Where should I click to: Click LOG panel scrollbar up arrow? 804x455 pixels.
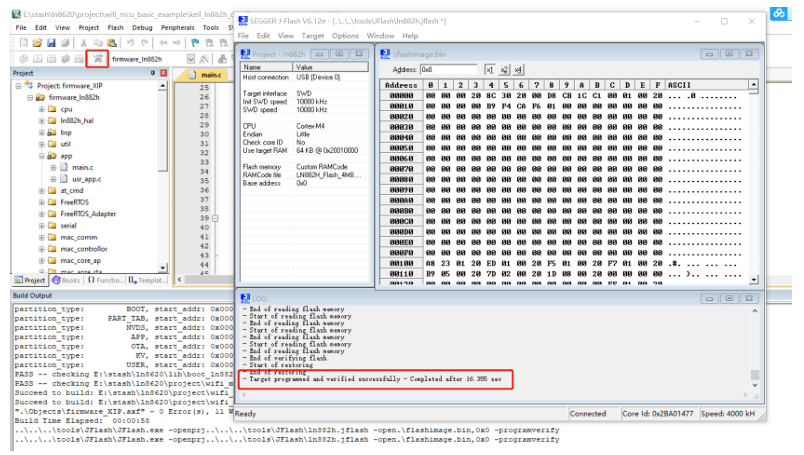pyautogui.click(x=754, y=311)
